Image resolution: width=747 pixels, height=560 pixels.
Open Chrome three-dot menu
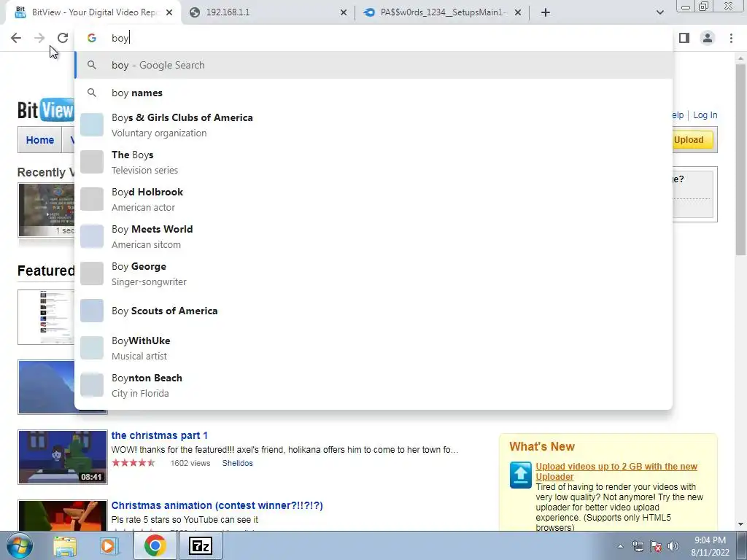[731, 38]
